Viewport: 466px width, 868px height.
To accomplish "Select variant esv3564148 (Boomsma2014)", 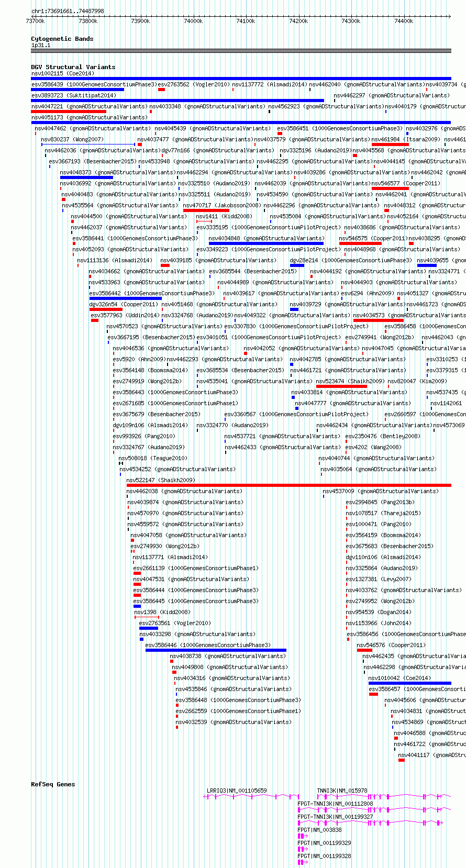I will [x=150, y=370].
